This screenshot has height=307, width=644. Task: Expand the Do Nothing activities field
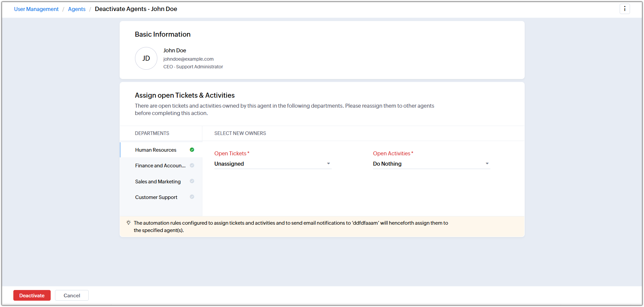click(x=431, y=164)
